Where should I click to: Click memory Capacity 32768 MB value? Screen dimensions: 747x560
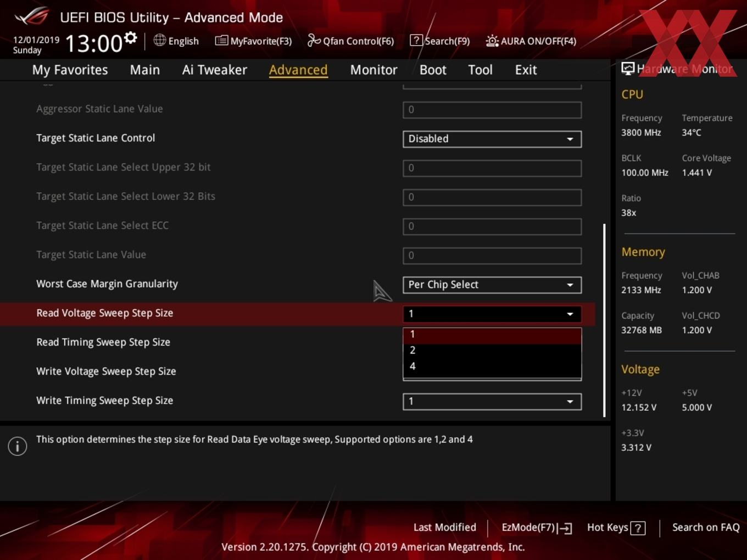[x=642, y=330]
